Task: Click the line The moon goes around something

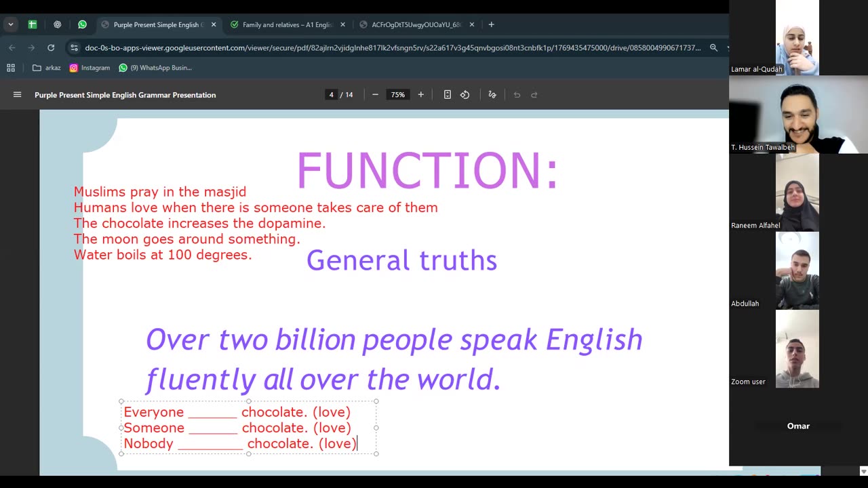Action: [x=187, y=239]
